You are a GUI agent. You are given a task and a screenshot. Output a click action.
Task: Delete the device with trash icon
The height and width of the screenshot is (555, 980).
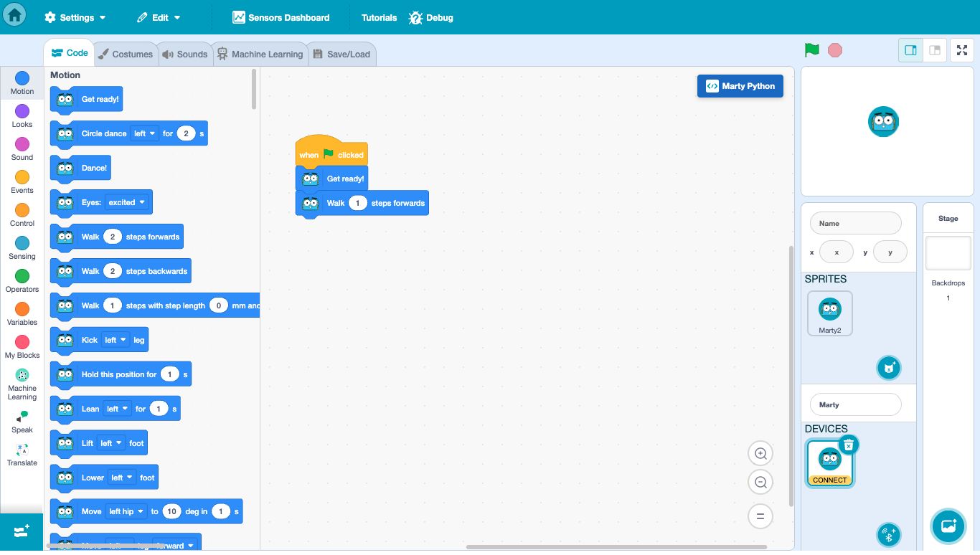(849, 445)
